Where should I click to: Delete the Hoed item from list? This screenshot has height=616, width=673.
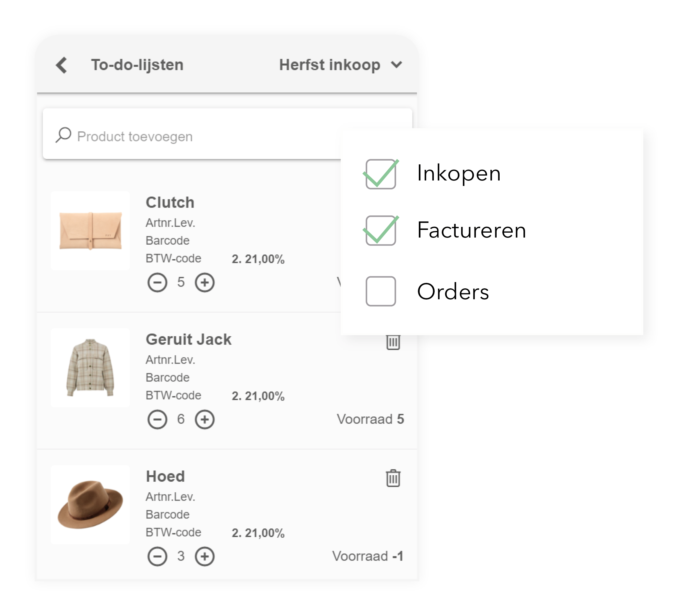393,478
